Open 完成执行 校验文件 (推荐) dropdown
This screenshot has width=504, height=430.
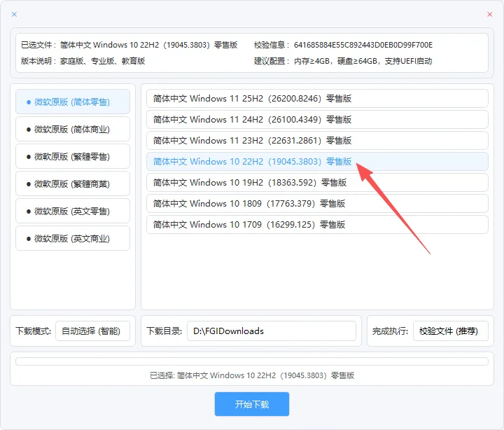pyautogui.click(x=451, y=331)
